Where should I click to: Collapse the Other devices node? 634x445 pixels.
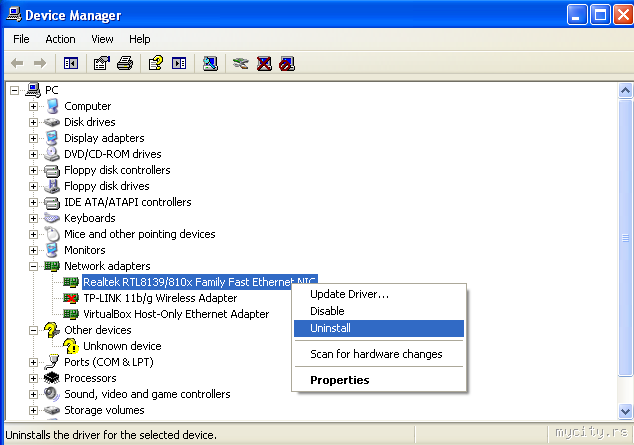click(34, 330)
